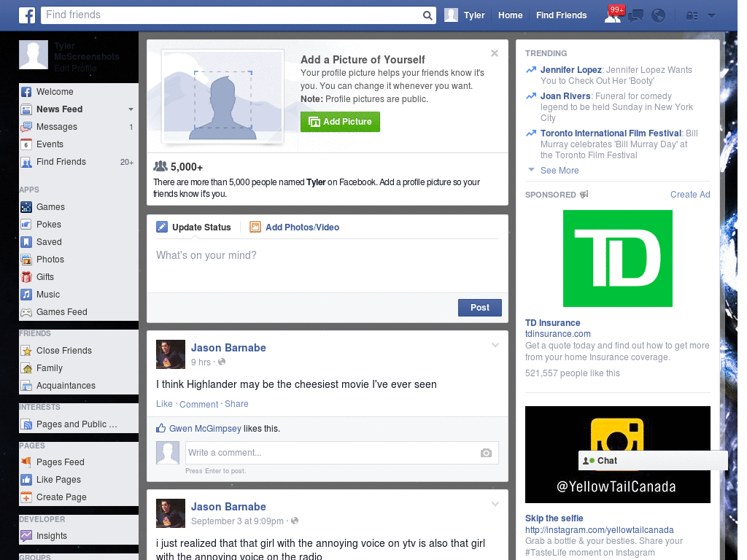Image resolution: width=747 pixels, height=560 pixels.
Task: Open the tdinsurance.com sponsored link
Action: [557, 334]
